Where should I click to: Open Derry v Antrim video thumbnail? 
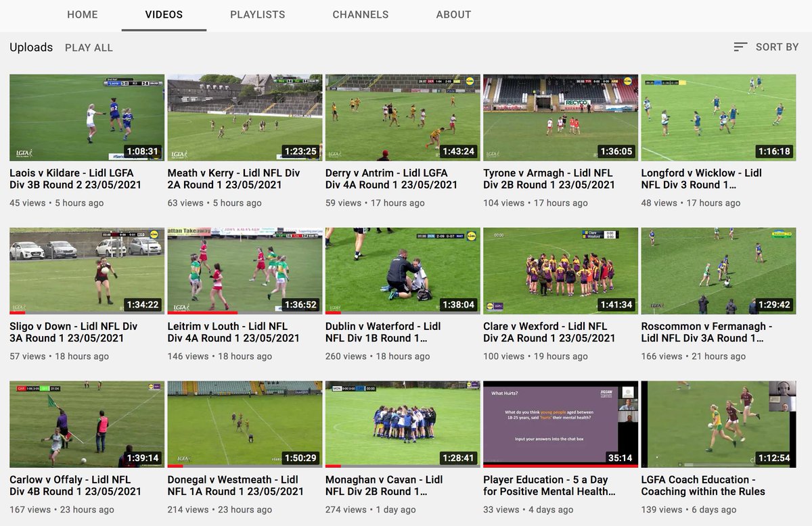tap(403, 118)
